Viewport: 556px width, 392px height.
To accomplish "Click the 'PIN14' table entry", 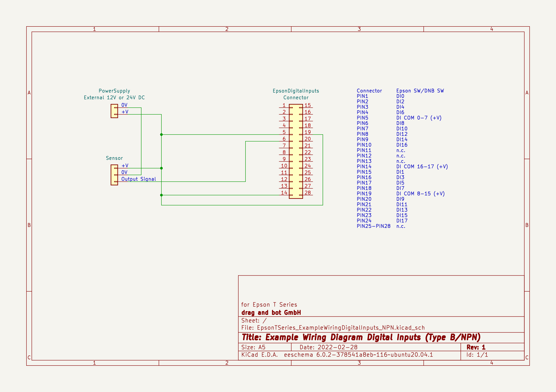I will [x=364, y=166].
